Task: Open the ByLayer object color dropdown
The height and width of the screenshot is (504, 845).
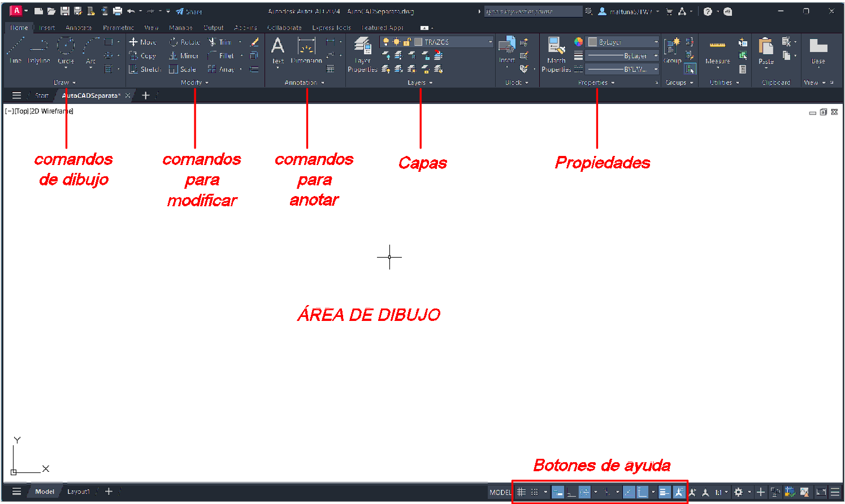Action: click(x=656, y=42)
